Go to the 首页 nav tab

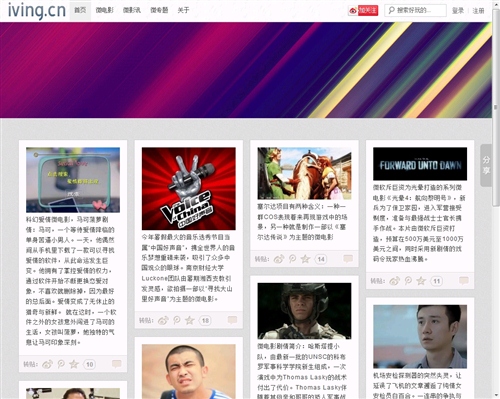pos(80,10)
